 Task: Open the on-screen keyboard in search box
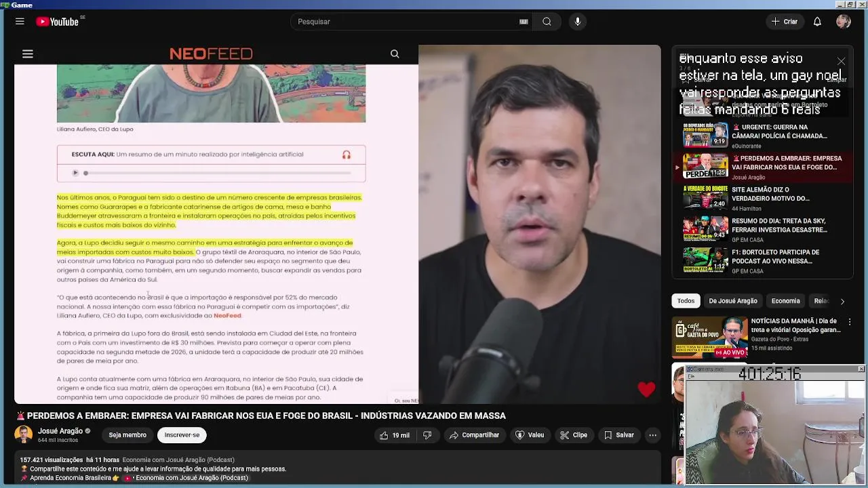(x=524, y=22)
